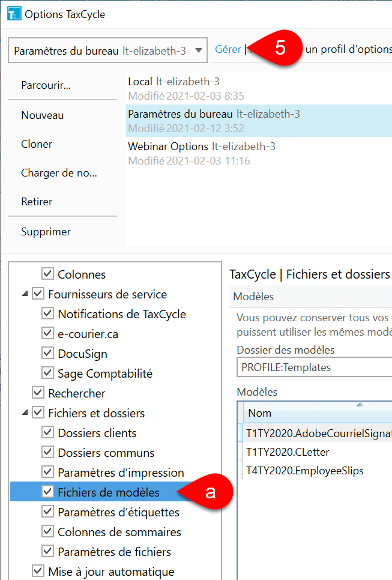
Task: Select the Local lt-elizabeth-3 profile
Action: (x=259, y=88)
